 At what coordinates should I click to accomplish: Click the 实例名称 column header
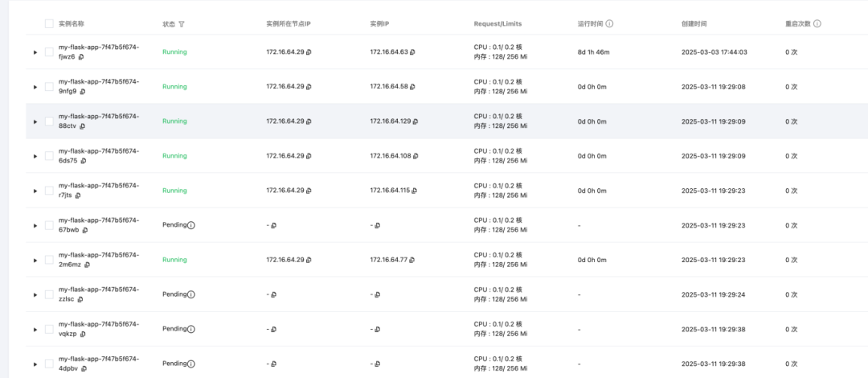[x=72, y=24]
